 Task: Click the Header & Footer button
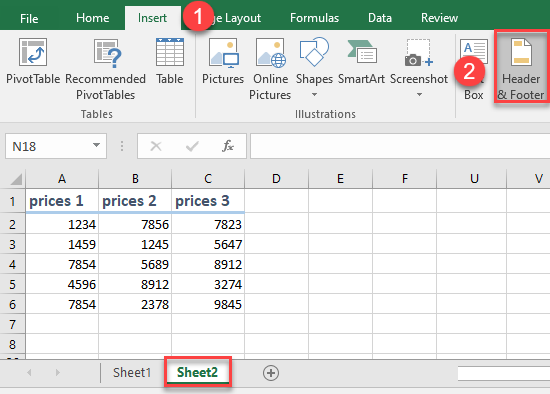(x=521, y=67)
